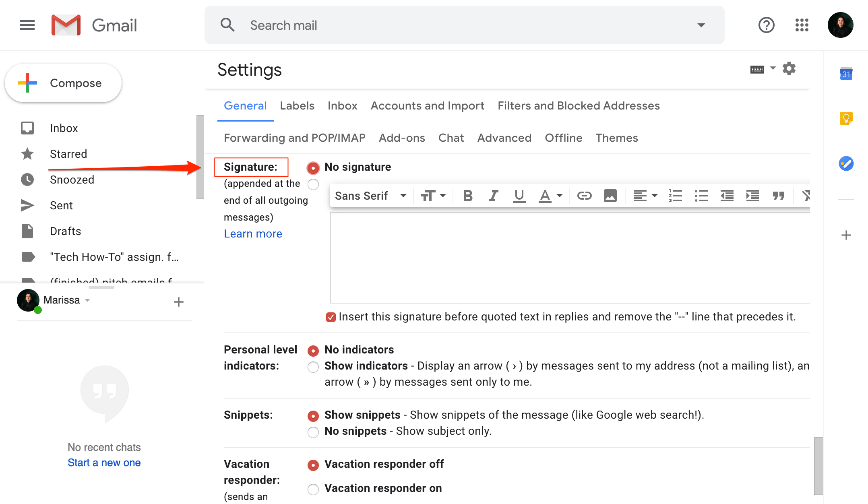
Task: Open Google Keep from side panel
Action: tap(846, 118)
